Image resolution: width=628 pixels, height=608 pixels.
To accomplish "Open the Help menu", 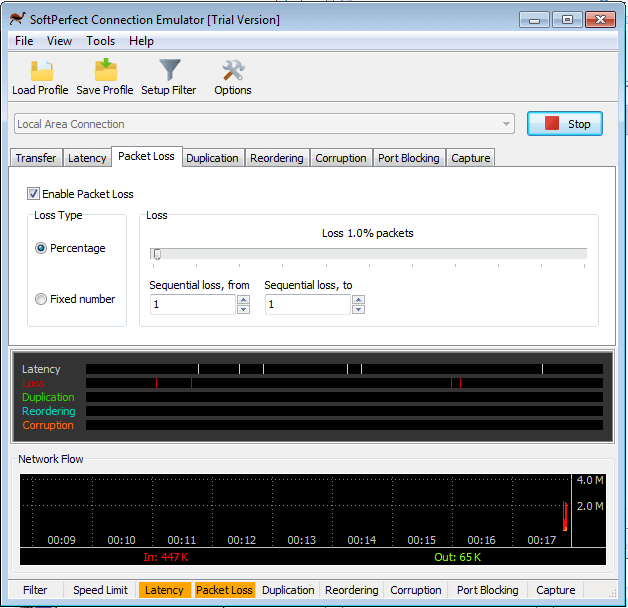I will coord(141,41).
